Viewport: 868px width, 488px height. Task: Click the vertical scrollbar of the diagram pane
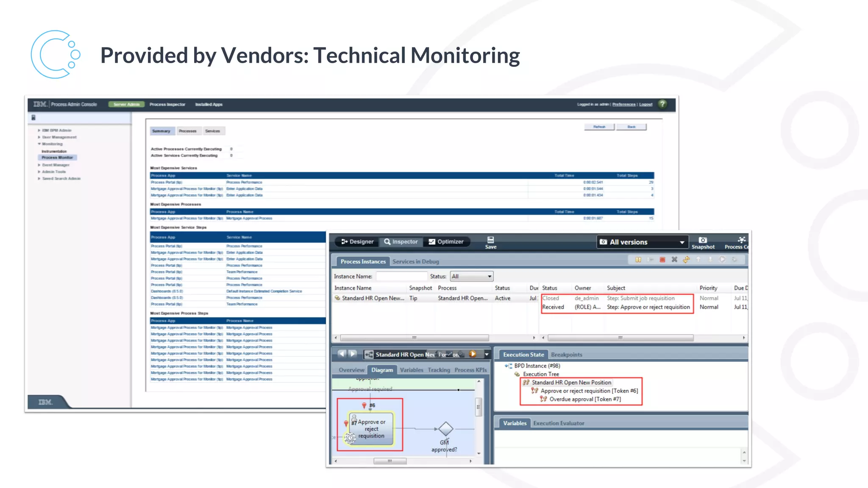click(479, 407)
